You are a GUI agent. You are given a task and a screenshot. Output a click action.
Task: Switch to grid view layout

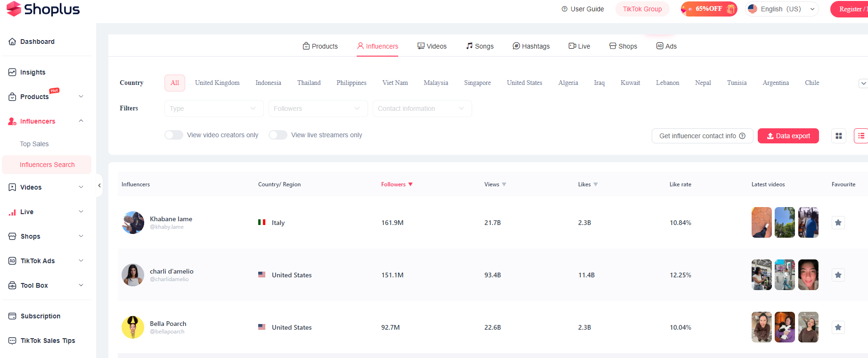click(839, 136)
